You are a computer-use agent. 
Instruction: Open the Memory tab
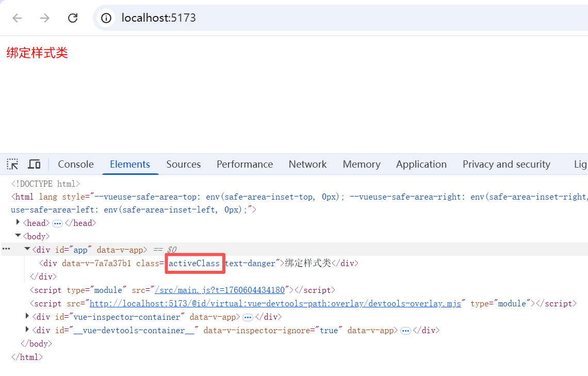[x=362, y=164]
